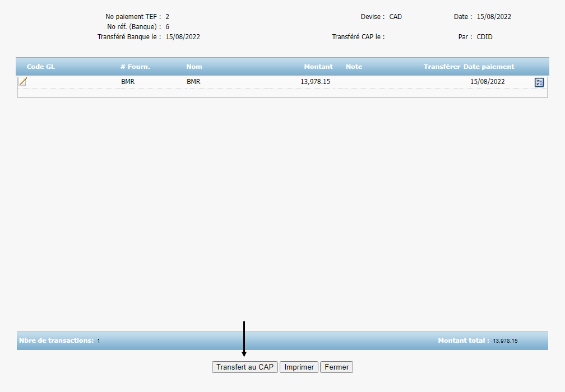Image resolution: width=565 pixels, height=392 pixels.
Task: Sort by the Code GL column header
Action: (41, 67)
